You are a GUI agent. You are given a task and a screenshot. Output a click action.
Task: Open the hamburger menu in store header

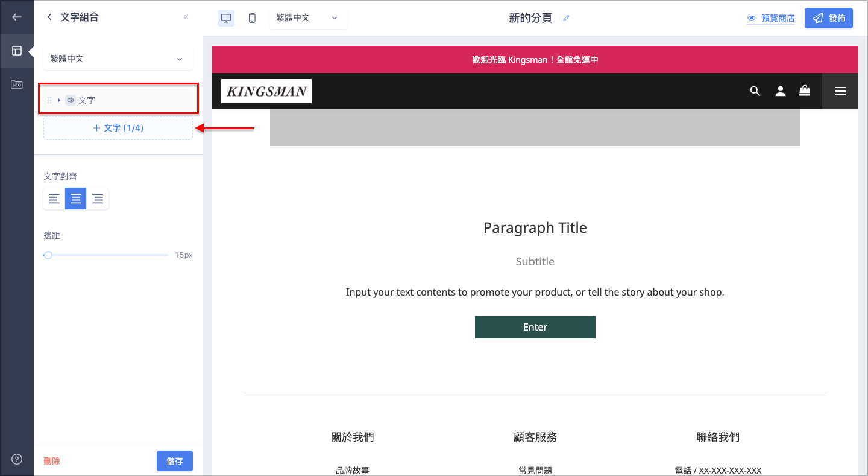pyautogui.click(x=840, y=91)
